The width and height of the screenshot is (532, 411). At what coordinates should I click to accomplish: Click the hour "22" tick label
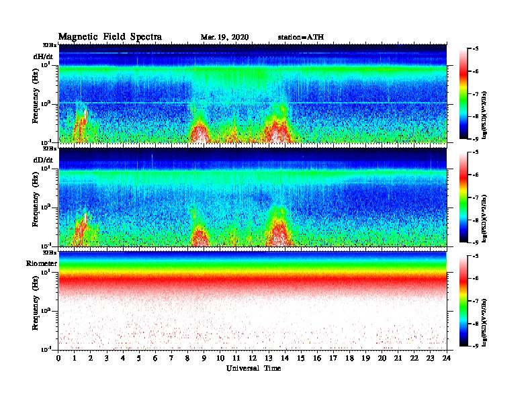[414, 359]
